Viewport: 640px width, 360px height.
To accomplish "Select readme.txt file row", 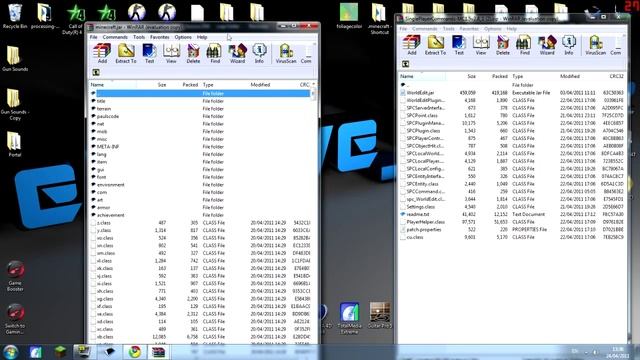I will click(x=512, y=214).
